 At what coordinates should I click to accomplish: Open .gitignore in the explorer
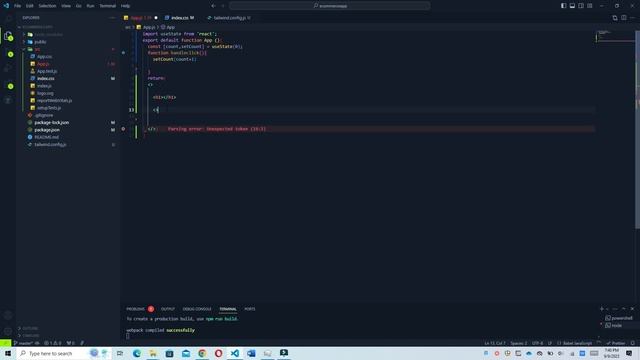point(44,115)
